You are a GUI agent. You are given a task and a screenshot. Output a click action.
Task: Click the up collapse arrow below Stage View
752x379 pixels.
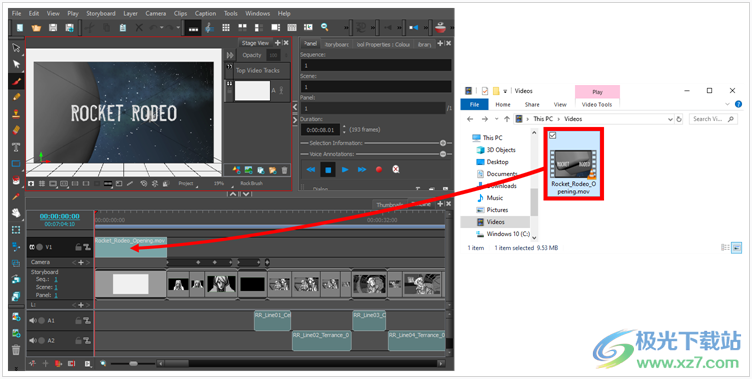[x=233, y=194]
